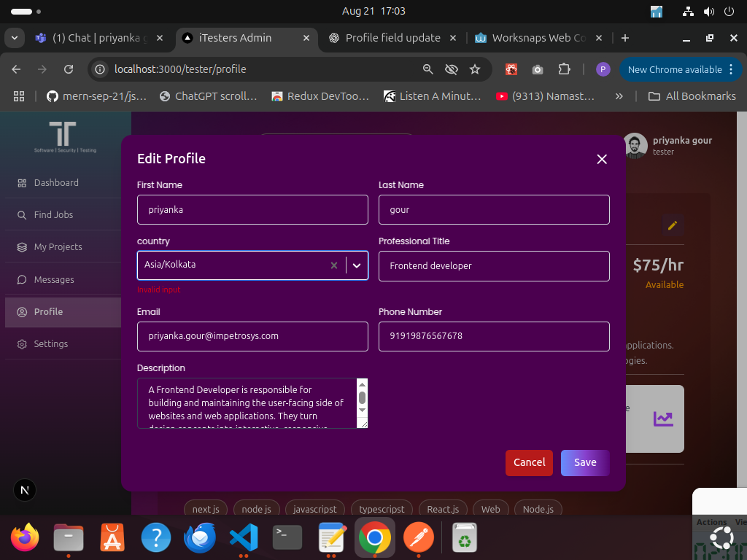Click the zoom magnifier icon in address bar
747x560 pixels.
428,69
